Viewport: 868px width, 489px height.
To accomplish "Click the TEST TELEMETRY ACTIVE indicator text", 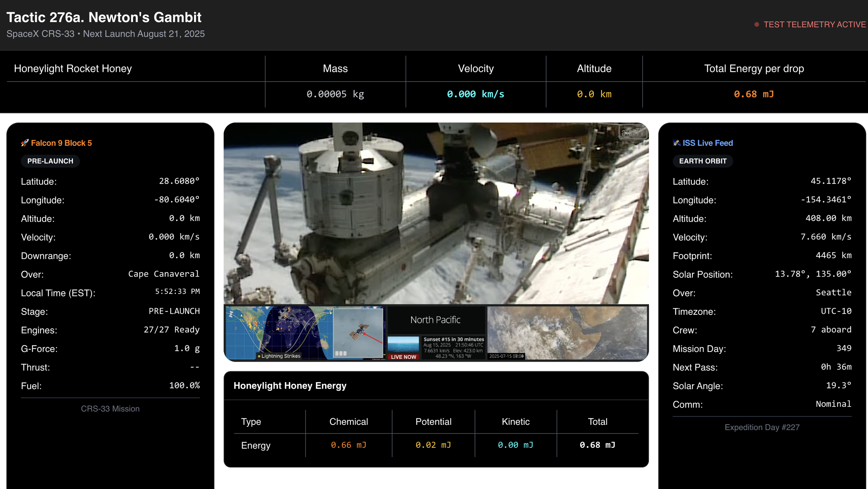I will (x=814, y=24).
